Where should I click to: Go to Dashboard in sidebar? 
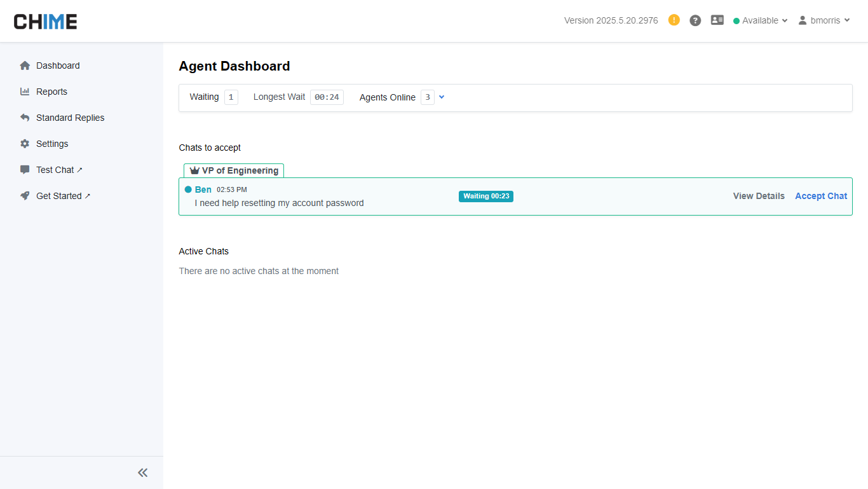pyautogui.click(x=58, y=65)
